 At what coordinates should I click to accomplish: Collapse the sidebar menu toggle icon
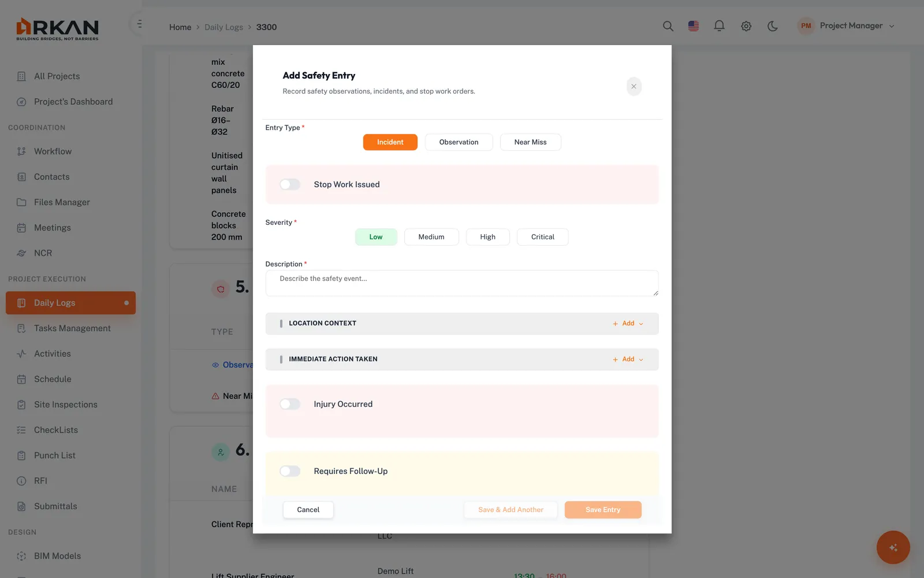pyautogui.click(x=139, y=24)
